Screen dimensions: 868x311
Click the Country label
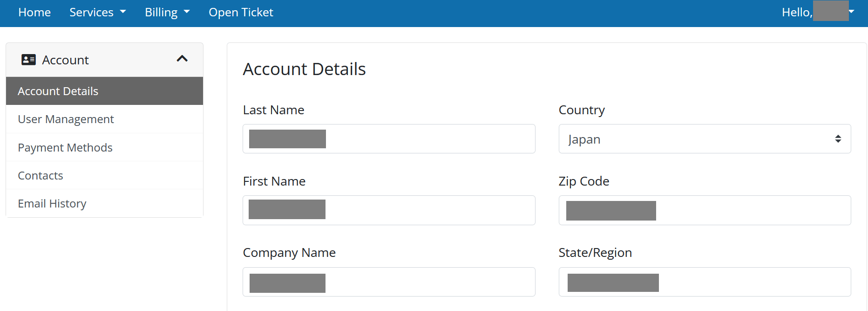582,111
